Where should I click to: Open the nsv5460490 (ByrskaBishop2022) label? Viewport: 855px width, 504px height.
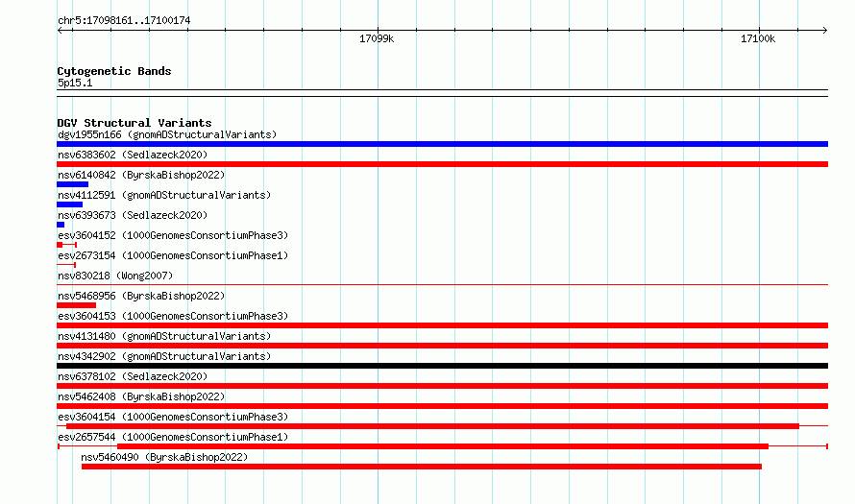(x=164, y=457)
